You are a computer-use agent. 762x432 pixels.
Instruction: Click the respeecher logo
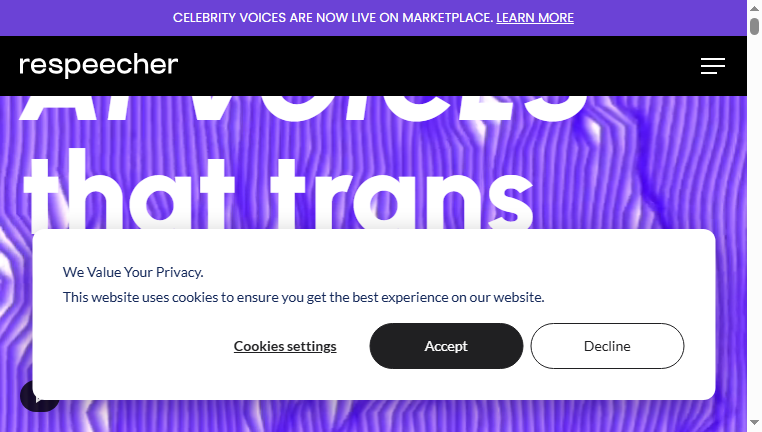tap(99, 65)
